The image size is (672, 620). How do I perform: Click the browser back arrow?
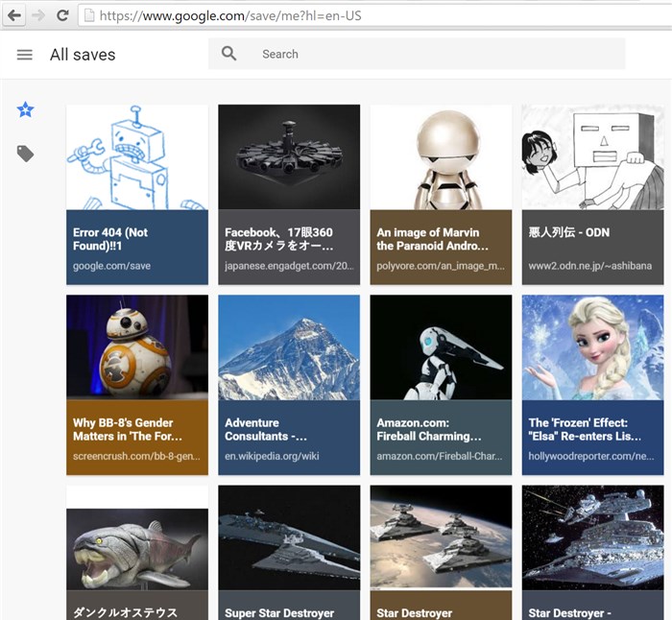[x=14, y=16]
